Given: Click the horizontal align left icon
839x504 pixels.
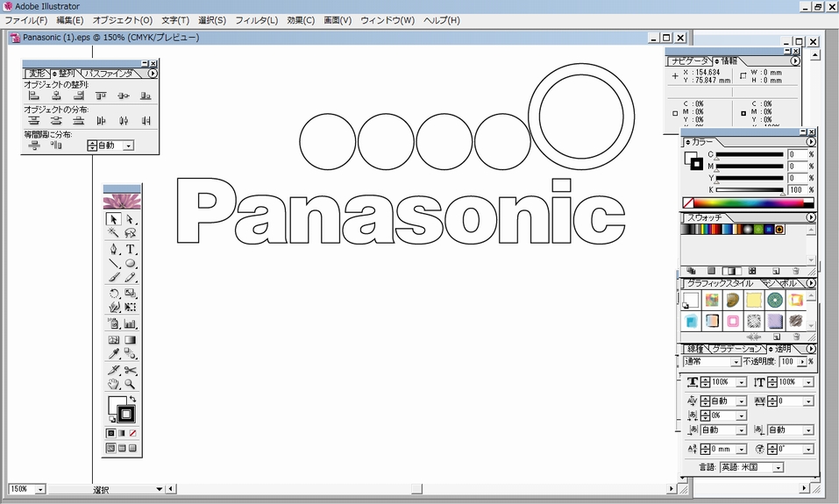Looking at the screenshot, I should click(x=33, y=96).
